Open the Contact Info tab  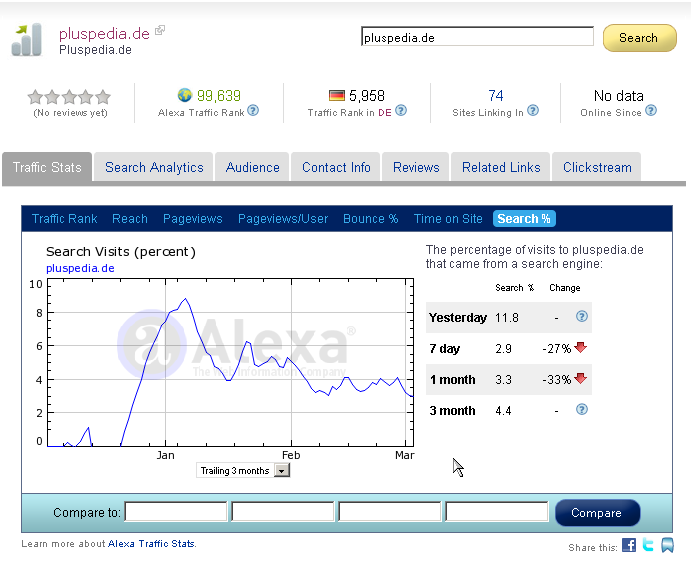point(336,167)
